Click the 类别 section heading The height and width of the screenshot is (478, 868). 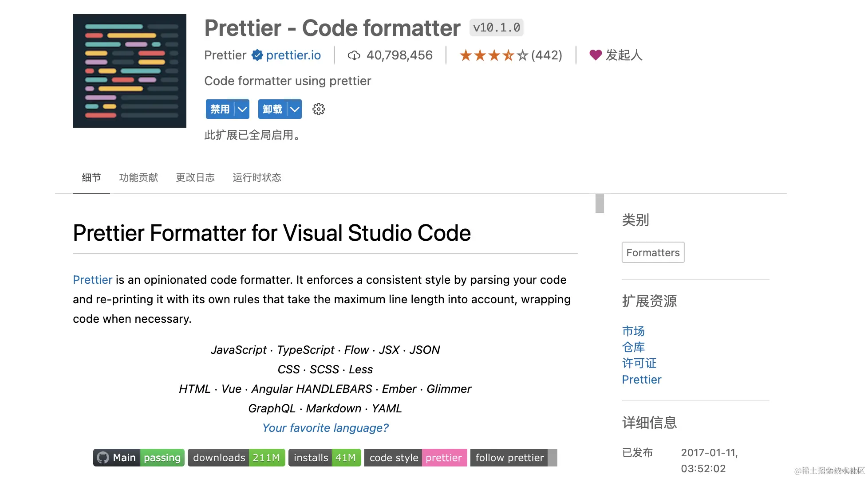coord(635,219)
